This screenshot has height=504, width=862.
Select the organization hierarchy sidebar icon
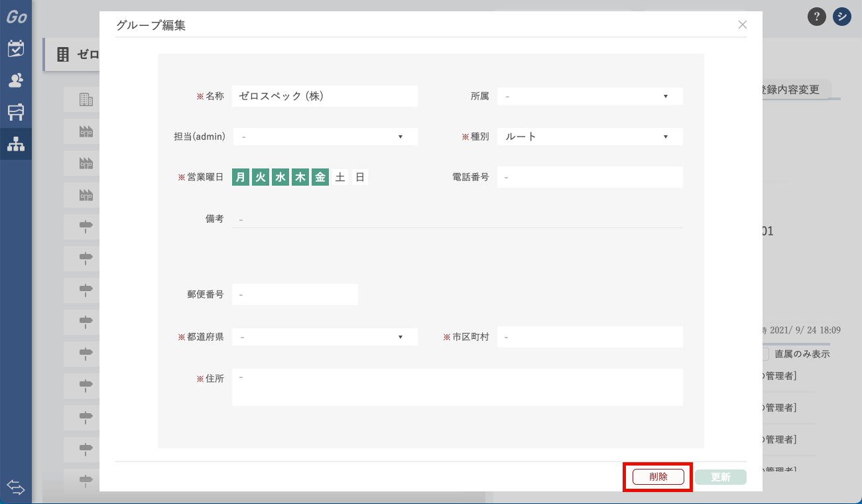(x=16, y=144)
